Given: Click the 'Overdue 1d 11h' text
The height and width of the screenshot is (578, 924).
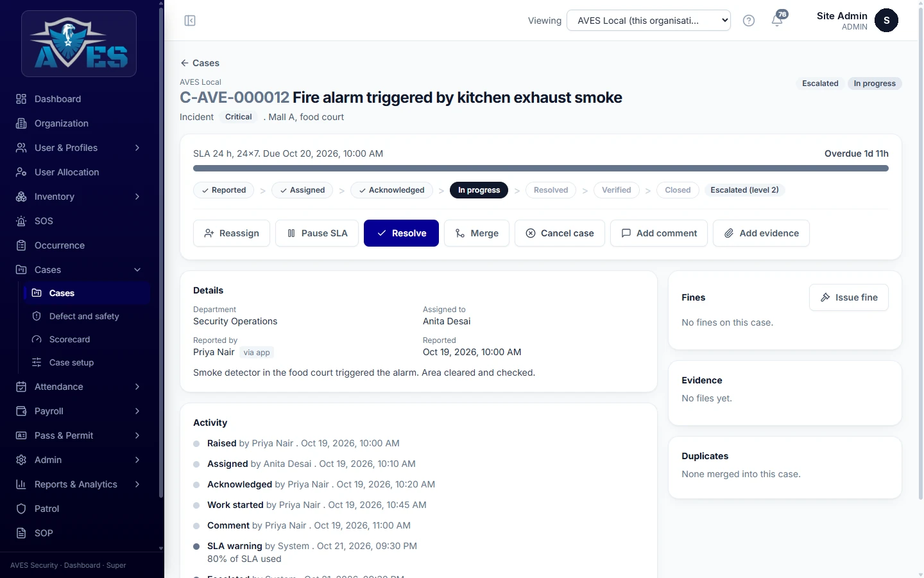Looking at the screenshot, I should click(x=857, y=153).
